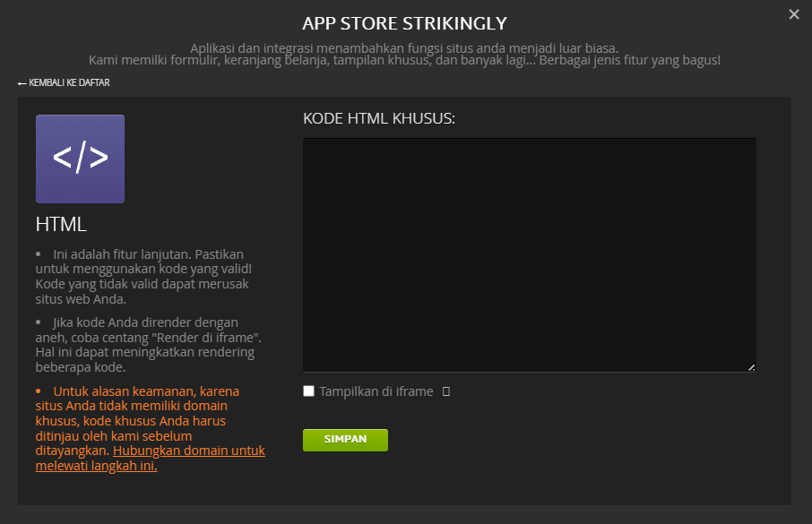Click the back arrow beside KEMBALI KE DAFTAR
Viewport: 812px width, 524px height.
click(21, 82)
